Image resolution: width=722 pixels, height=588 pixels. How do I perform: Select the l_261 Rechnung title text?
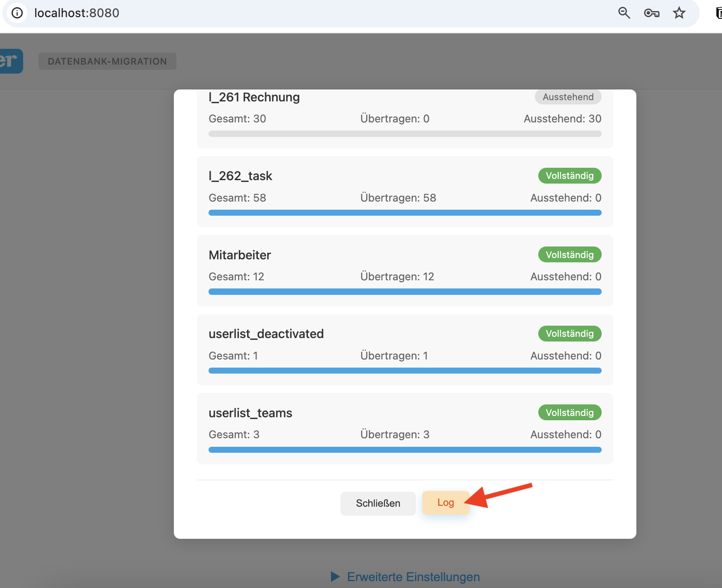[x=254, y=97]
